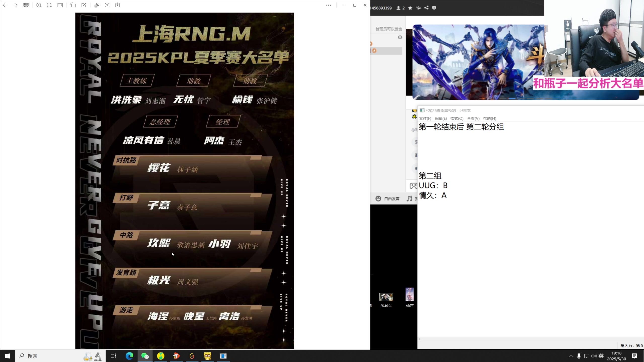644x362 pixels.
Task: Report channel via shield exclamation icon
Action: click(x=434, y=8)
